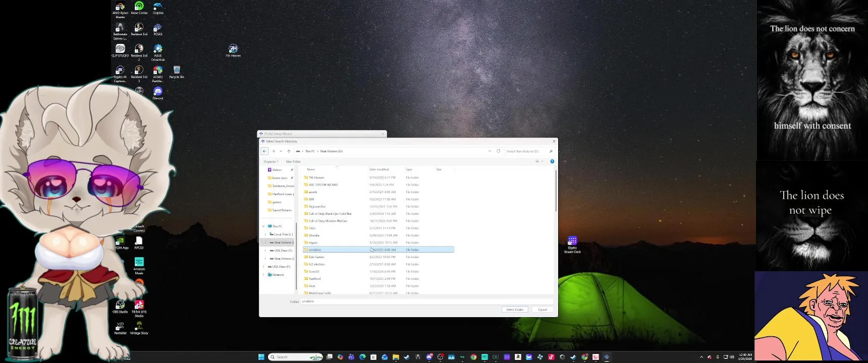Select the 7th Heaven desktop icon
This screenshot has width=868, height=363.
pyautogui.click(x=233, y=50)
